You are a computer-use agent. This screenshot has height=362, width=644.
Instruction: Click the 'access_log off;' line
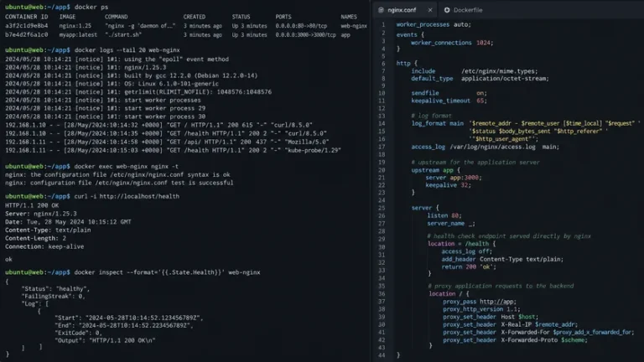[x=466, y=251]
